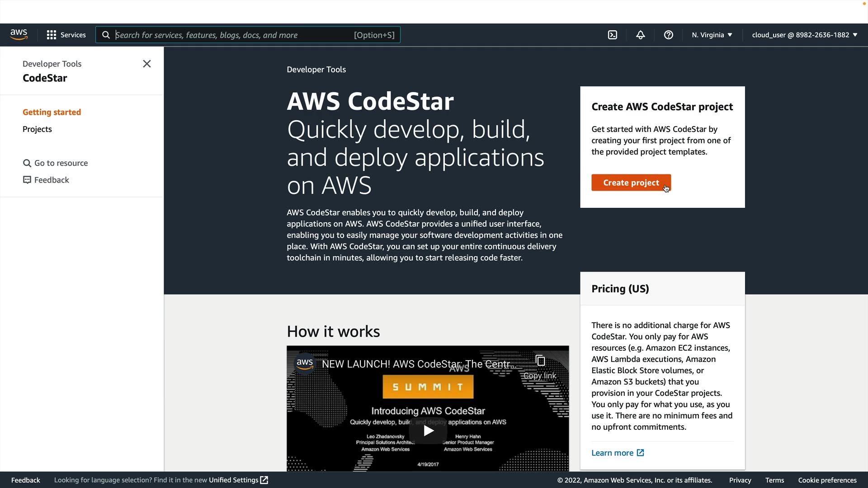Open the notifications bell
The width and height of the screenshot is (868, 488).
click(640, 35)
